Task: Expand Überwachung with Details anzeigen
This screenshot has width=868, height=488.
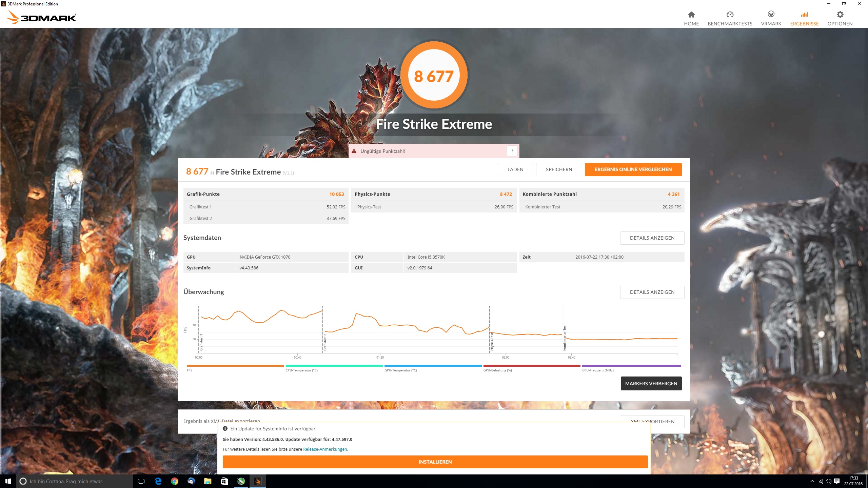Action: point(652,292)
